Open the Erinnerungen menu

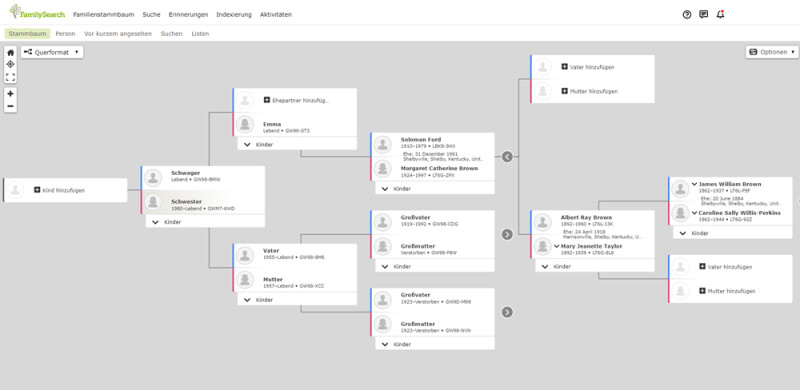pos(188,15)
